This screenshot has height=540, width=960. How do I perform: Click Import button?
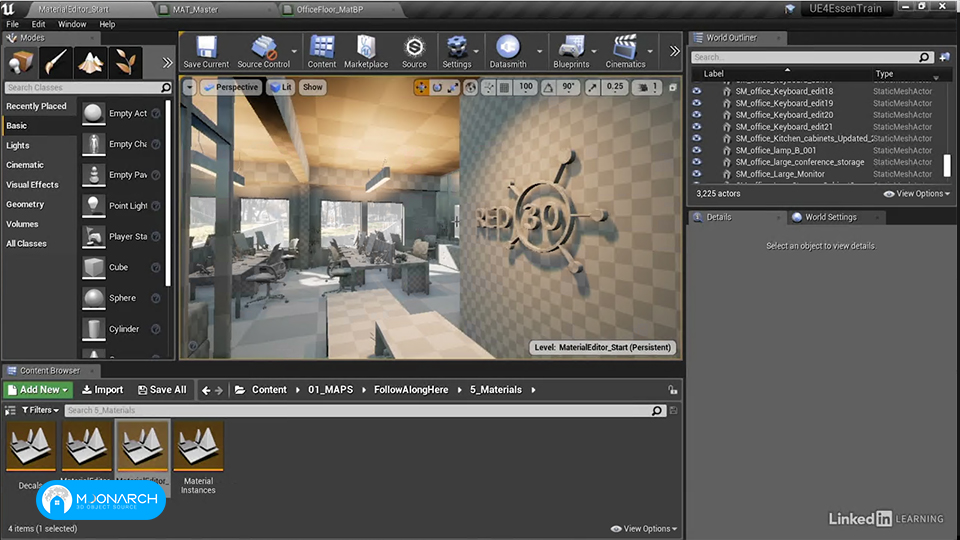point(102,390)
